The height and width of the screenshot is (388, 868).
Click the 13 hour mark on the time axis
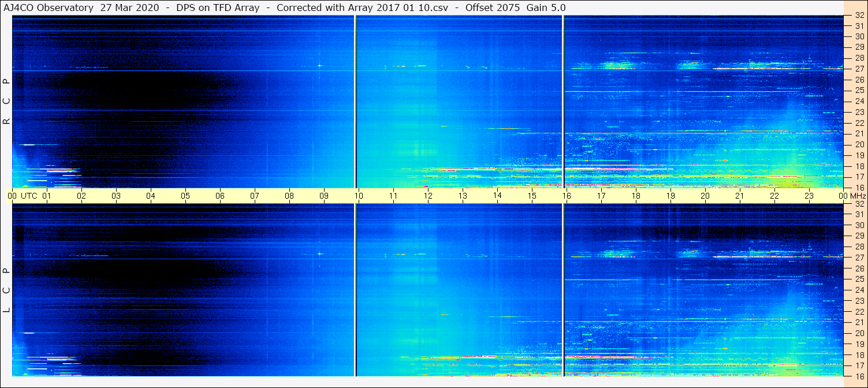click(x=463, y=196)
